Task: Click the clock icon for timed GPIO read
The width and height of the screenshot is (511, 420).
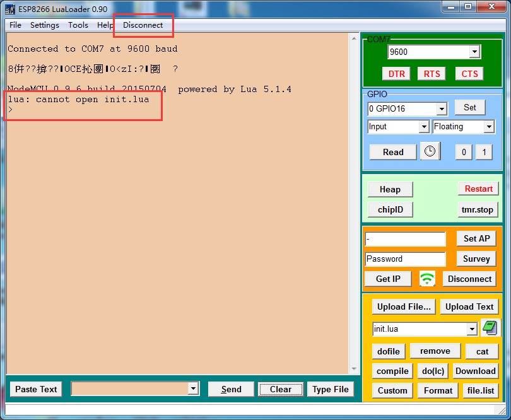Action: [431, 151]
